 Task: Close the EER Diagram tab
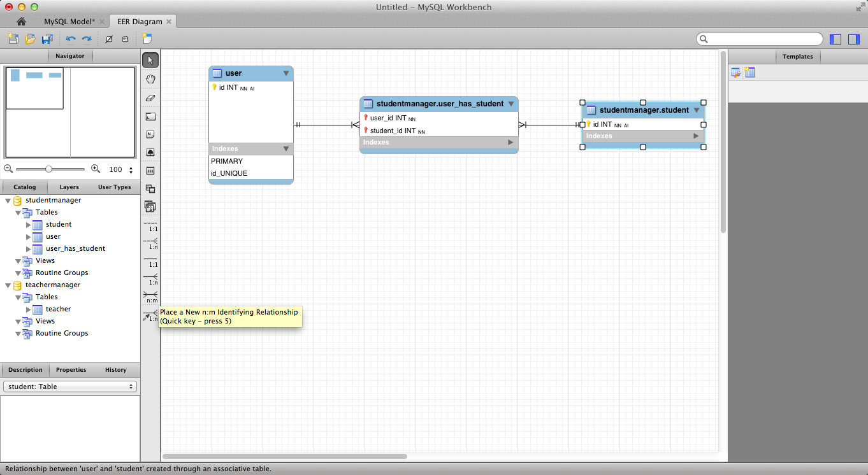(169, 22)
